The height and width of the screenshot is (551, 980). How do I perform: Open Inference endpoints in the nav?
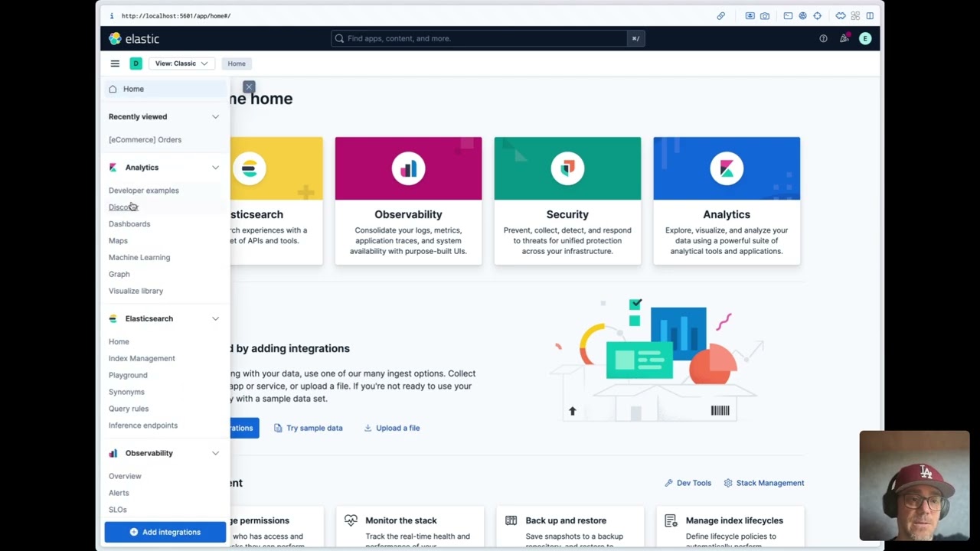pos(142,425)
